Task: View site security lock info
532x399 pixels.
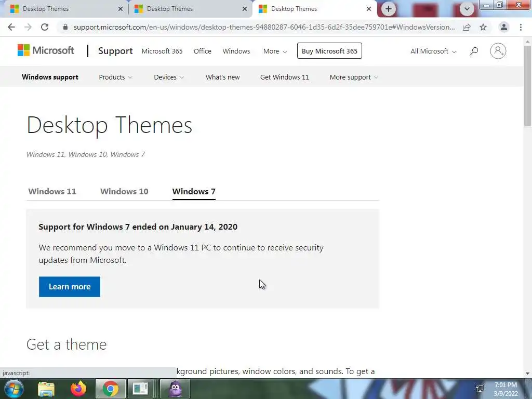Action: 65,27
